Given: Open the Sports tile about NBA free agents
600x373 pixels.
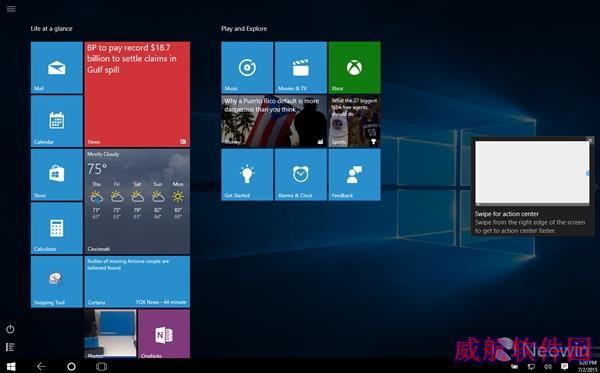Looking at the screenshot, I should 354,121.
